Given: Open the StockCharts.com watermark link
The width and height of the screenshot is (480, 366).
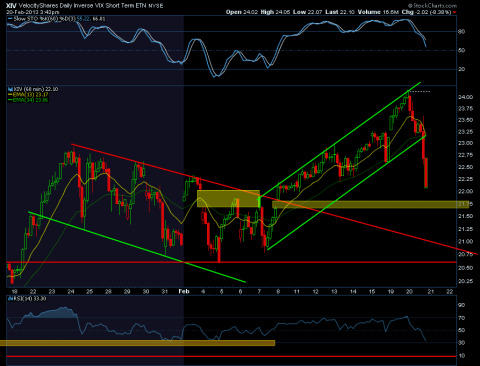Looking at the screenshot, I should tap(432, 6).
